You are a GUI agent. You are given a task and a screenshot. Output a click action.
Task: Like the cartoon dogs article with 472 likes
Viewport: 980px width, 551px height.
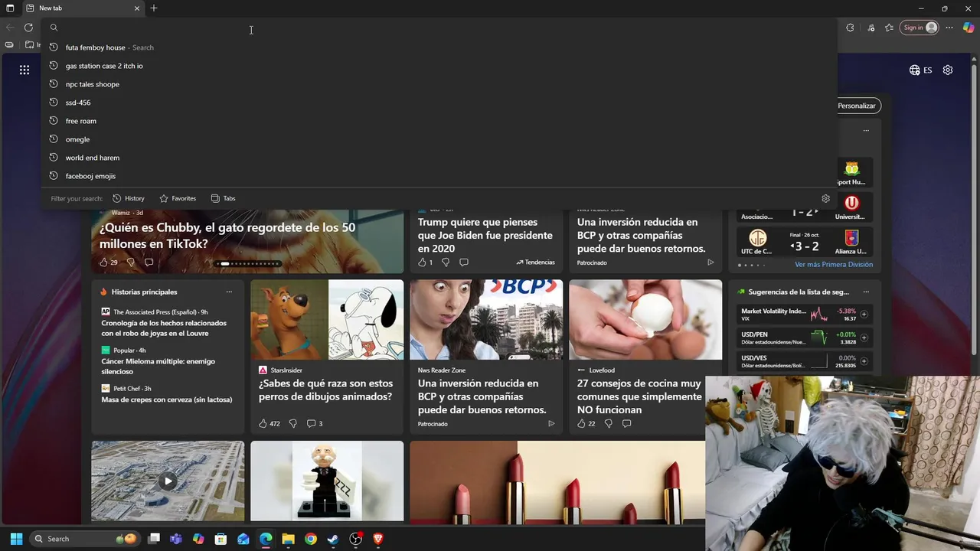pyautogui.click(x=263, y=423)
